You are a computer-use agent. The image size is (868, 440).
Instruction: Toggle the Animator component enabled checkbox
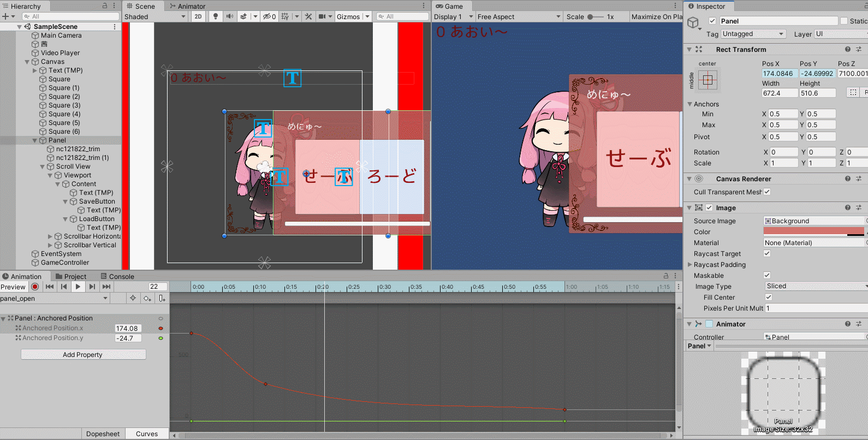(709, 324)
